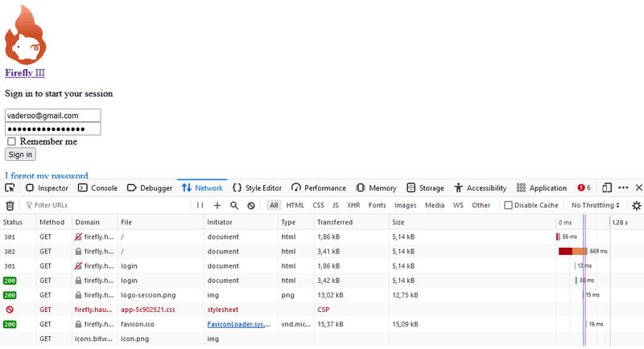The height and width of the screenshot is (349, 644).
Task: Click the Firefly III logo image
Action: [x=26, y=35]
